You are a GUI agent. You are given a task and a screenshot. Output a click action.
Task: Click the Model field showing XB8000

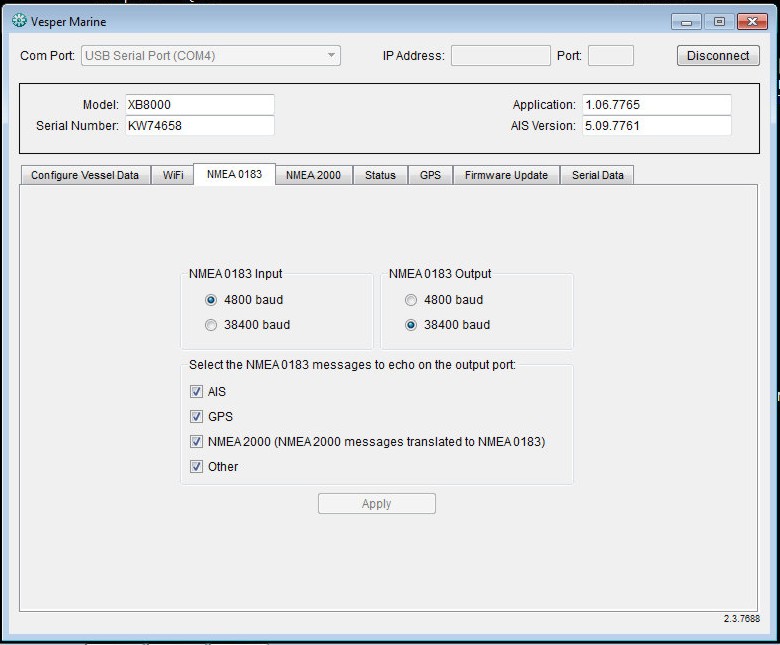coord(199,104)
